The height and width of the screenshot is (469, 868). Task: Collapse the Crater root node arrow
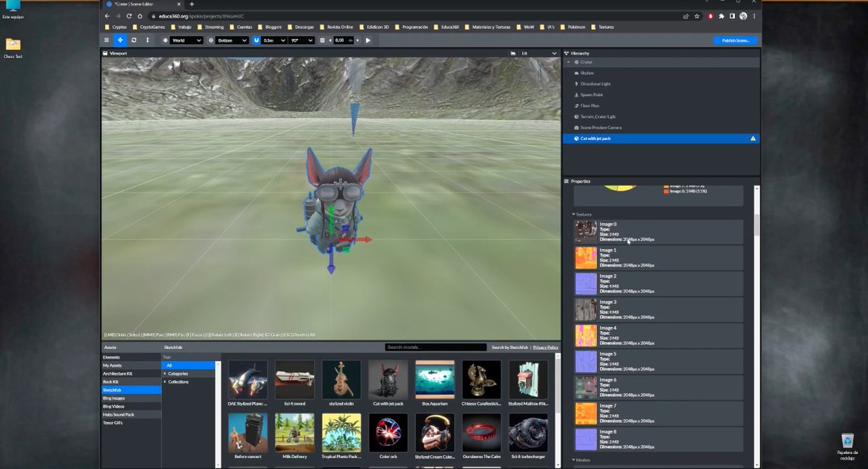point(569,62)
